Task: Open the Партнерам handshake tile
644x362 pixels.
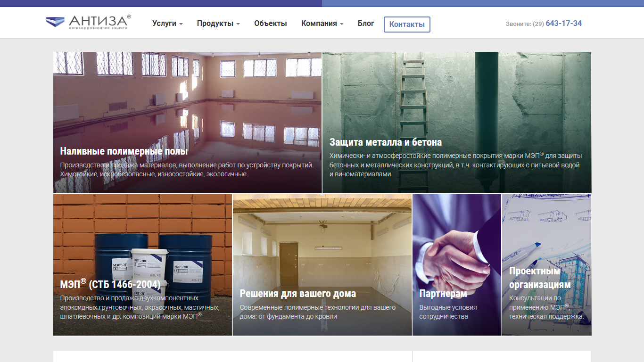Action: tap(457, 265)
